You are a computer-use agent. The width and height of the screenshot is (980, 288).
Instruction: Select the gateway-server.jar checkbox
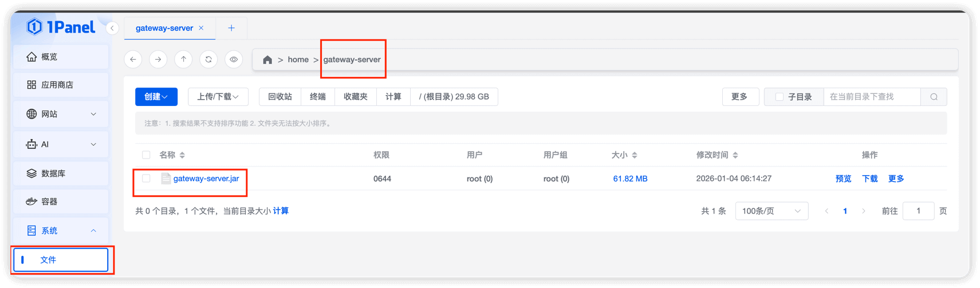point(147,179)
